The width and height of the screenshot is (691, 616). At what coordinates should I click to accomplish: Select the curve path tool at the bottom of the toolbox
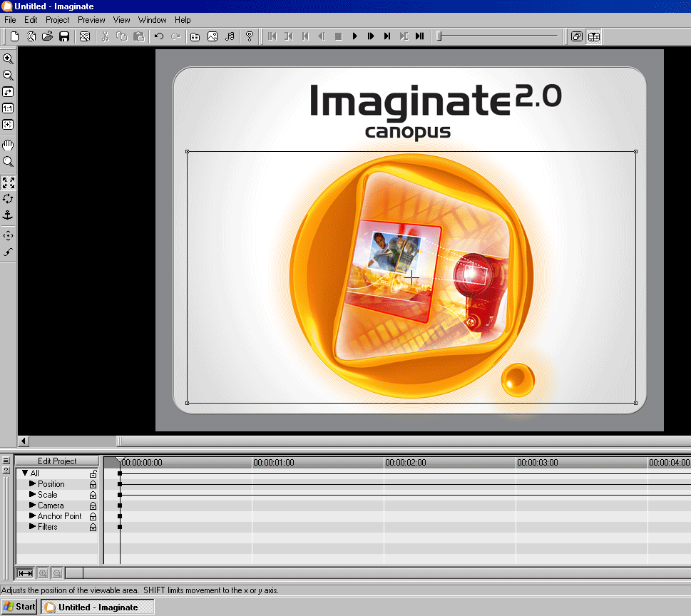(8, 252)
